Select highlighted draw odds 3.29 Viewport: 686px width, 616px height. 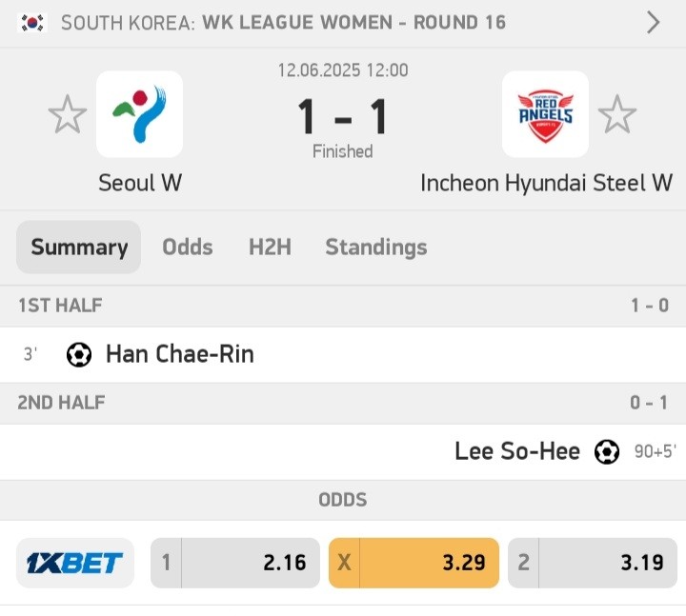pos(414,563)
